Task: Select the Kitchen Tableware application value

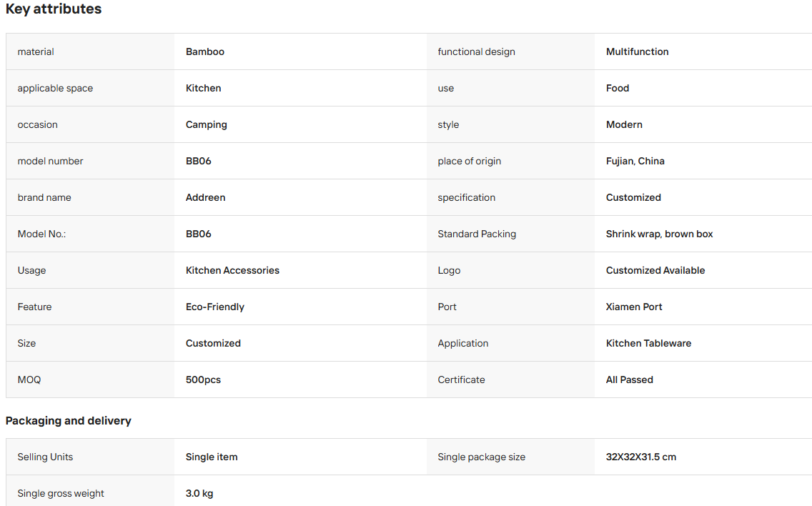Action: [648, 343]
